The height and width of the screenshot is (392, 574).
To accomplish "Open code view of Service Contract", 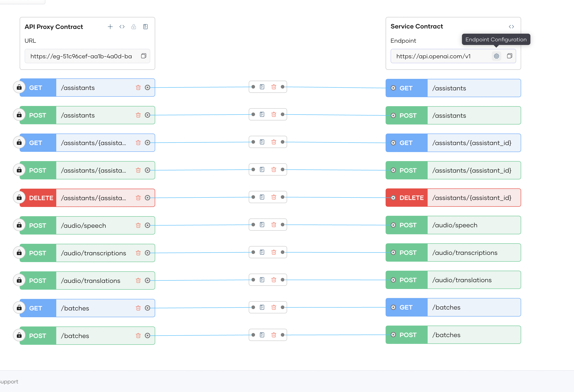I will point(511,27).
